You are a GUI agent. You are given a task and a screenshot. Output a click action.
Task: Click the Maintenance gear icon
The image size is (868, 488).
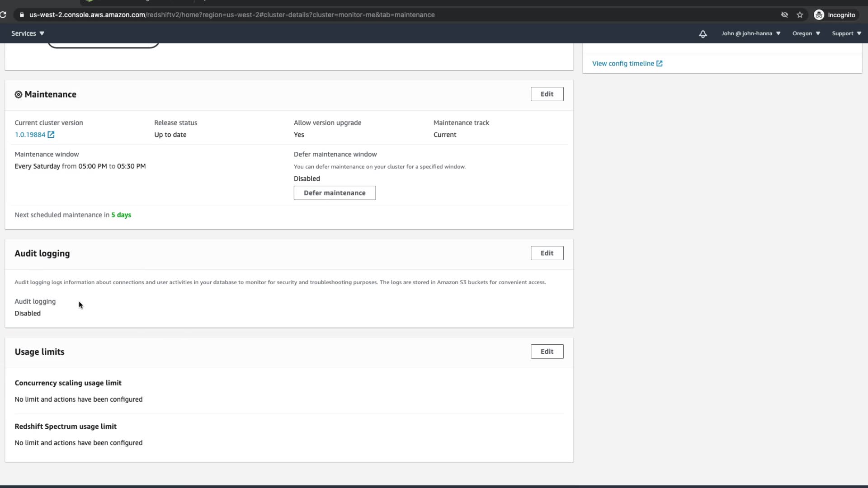pyautogui.click(x=19, y=94)
